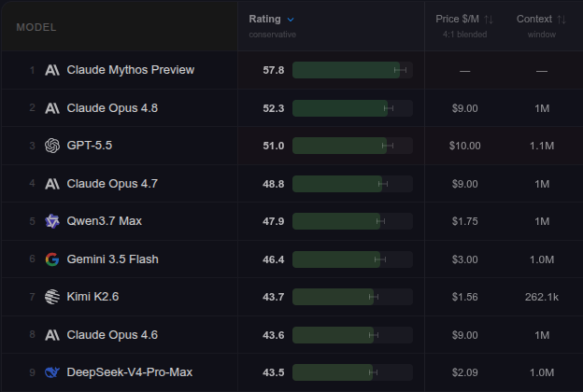Click the 1.1M context window value

tap(542, 146)
